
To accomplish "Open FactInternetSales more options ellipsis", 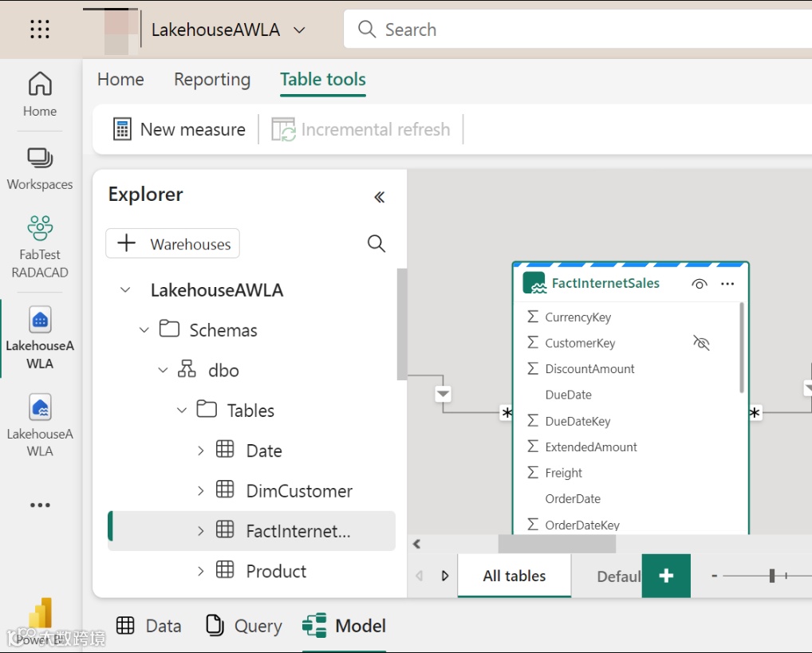I will coord(727,283).
